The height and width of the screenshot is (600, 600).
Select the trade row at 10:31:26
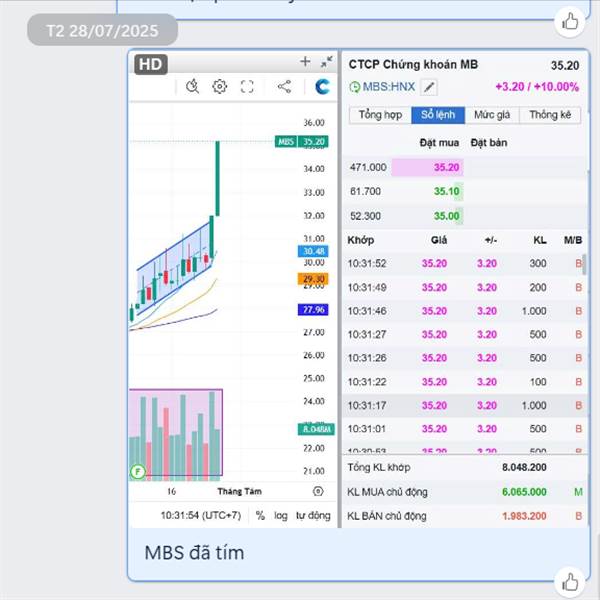click(465, 358)
